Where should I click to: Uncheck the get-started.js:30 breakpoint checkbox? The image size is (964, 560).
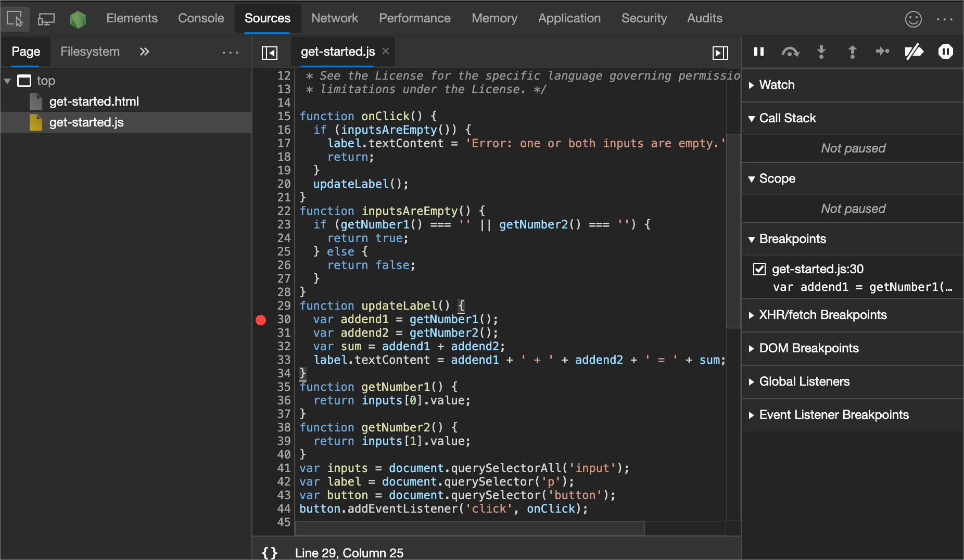pyautogui.click(x=759, y=269)
